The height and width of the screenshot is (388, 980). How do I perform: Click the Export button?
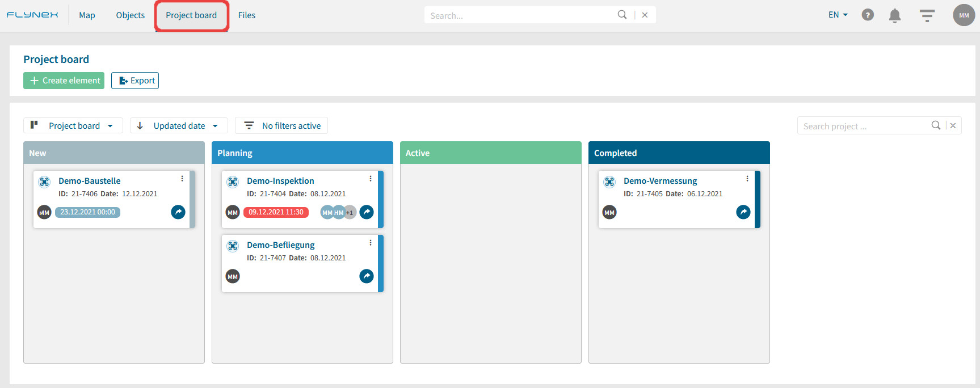coord(135,81)
